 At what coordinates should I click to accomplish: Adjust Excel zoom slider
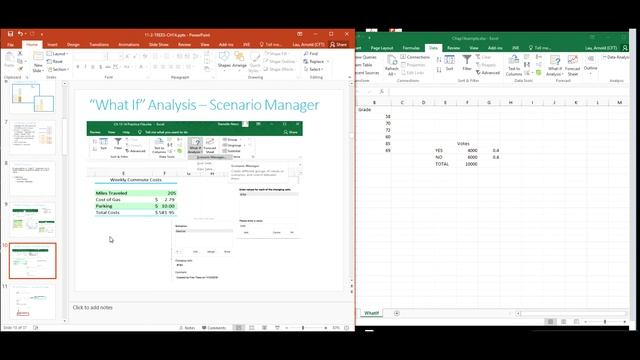605,322
